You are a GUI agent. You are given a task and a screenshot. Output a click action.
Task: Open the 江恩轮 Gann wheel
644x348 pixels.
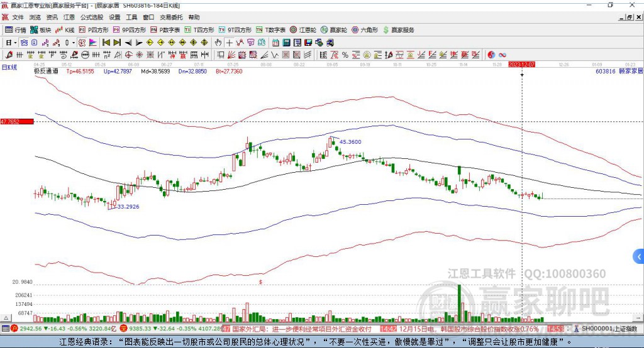point(303,30)
